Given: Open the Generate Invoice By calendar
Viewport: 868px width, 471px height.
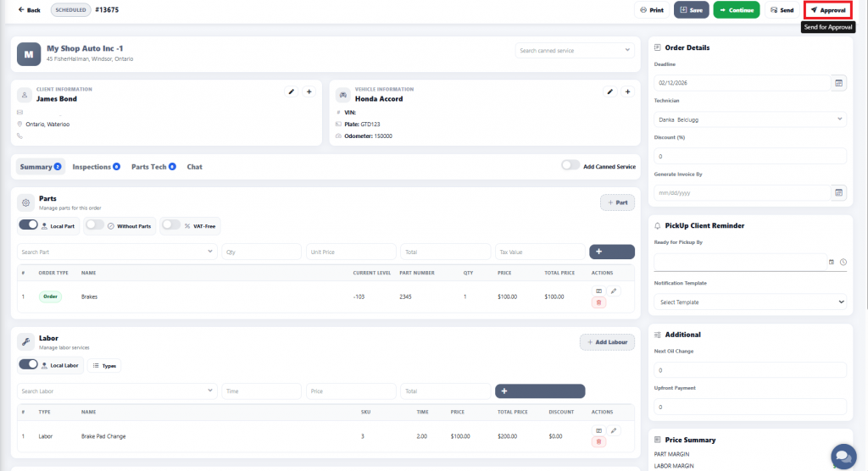Looking at the screenshot, I should click(839, 192).
